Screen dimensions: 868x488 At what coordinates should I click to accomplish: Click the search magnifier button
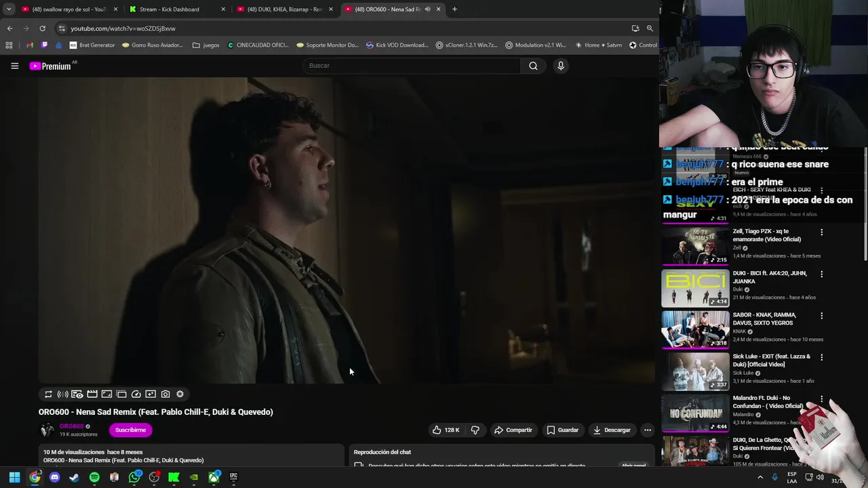533,66
